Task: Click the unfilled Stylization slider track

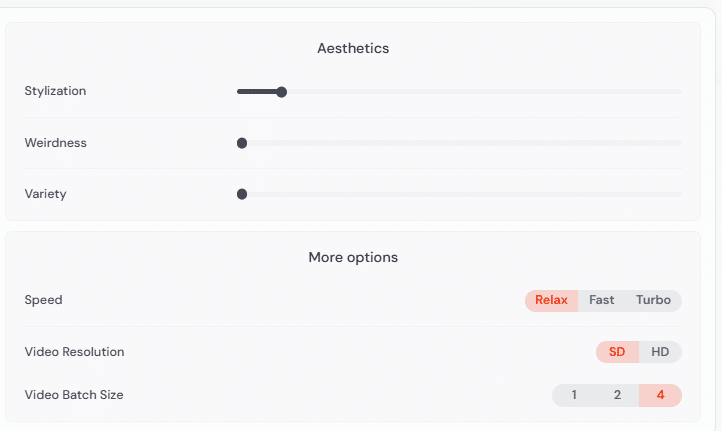Action: pos(480,92)
